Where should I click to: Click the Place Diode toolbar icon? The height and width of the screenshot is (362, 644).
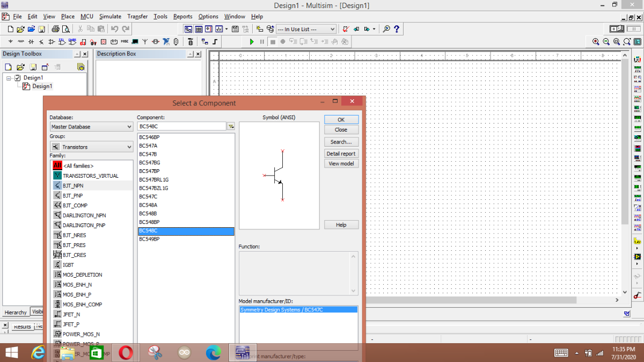31,41
